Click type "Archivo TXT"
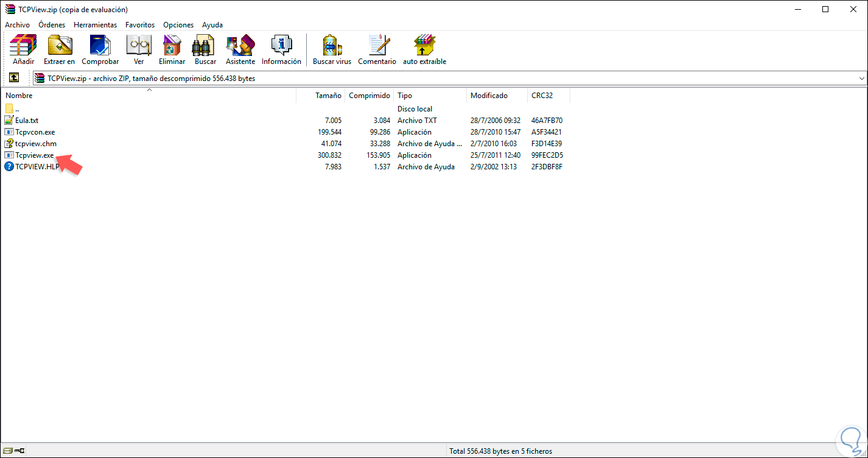868x458 pixels. 417,121
